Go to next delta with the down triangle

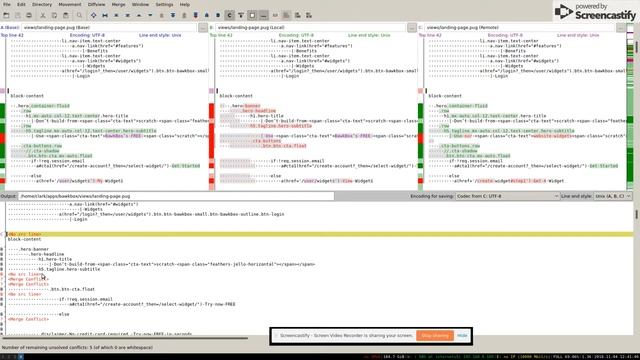tap(150, 16)
